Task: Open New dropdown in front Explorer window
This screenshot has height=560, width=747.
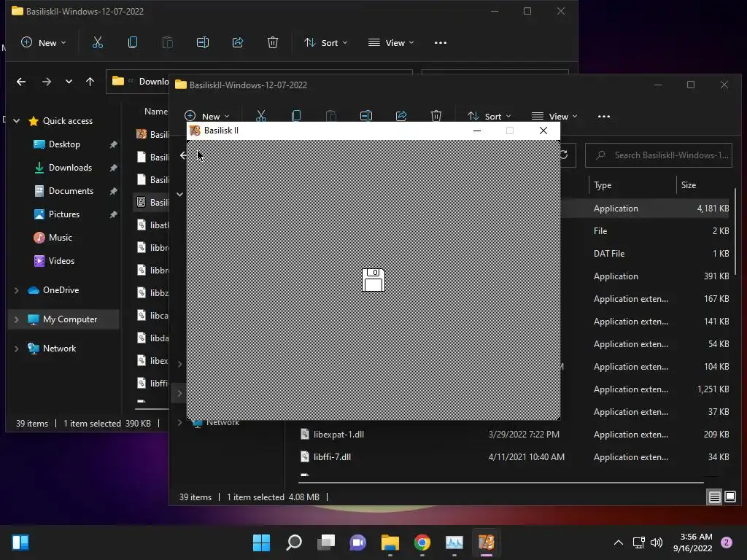Action: (x=206, y=116)
